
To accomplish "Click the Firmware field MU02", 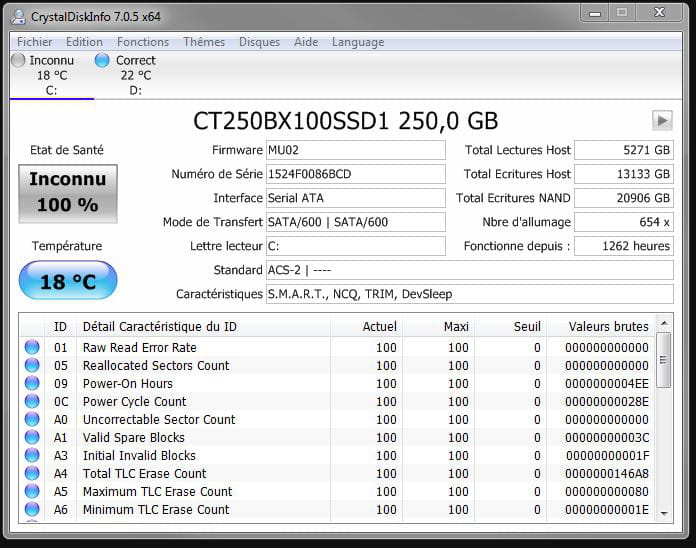I will [x=356, y=150].
